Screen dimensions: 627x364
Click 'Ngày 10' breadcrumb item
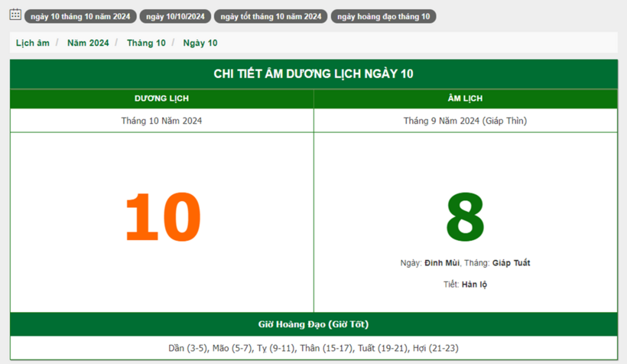pyautogui.click(x=200, y=43)
